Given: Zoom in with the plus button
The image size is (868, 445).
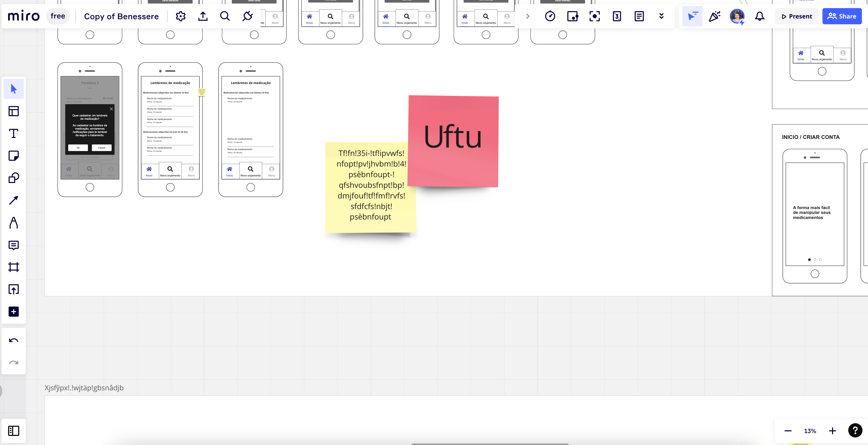Looking at the screenshot, I should [x=832, y=431].
